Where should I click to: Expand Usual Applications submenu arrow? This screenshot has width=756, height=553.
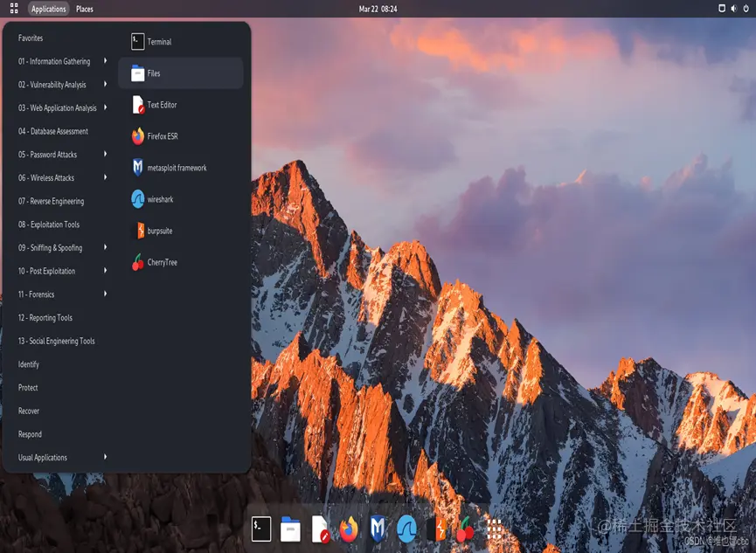105,457
